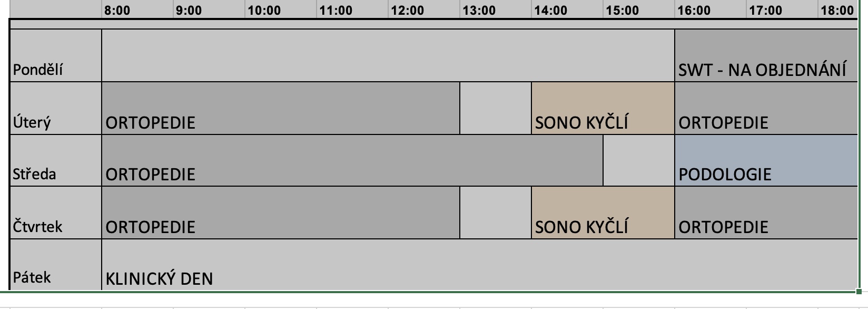Click the Čtvrtek row label cell
Image resolution: width=868 pixels, height=309 pixels.
point(55,213)
